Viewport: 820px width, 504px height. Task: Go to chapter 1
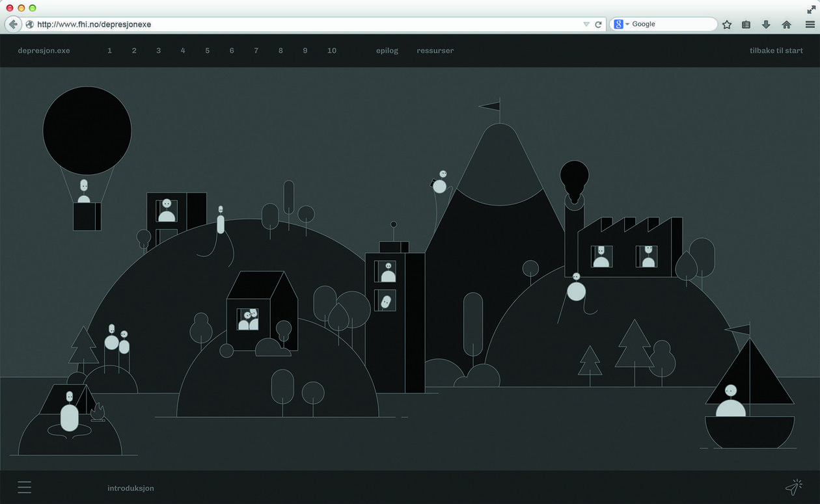(x=109, y=51)
